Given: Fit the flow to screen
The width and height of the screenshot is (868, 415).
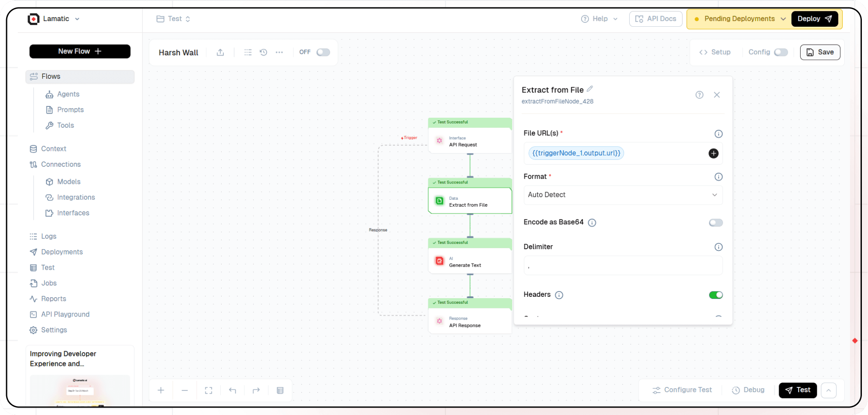Looking at the screenshot, I should point(208,390).
